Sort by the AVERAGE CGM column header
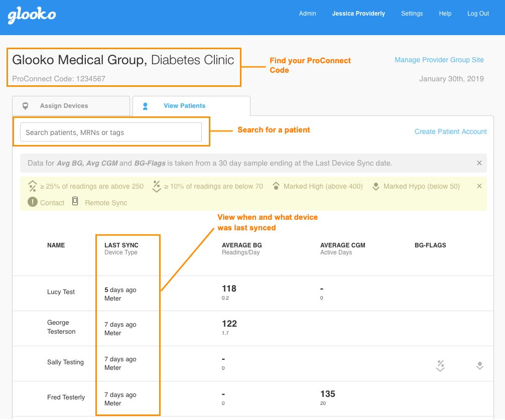This screenshot has width=505, height=420. point(343,245)
